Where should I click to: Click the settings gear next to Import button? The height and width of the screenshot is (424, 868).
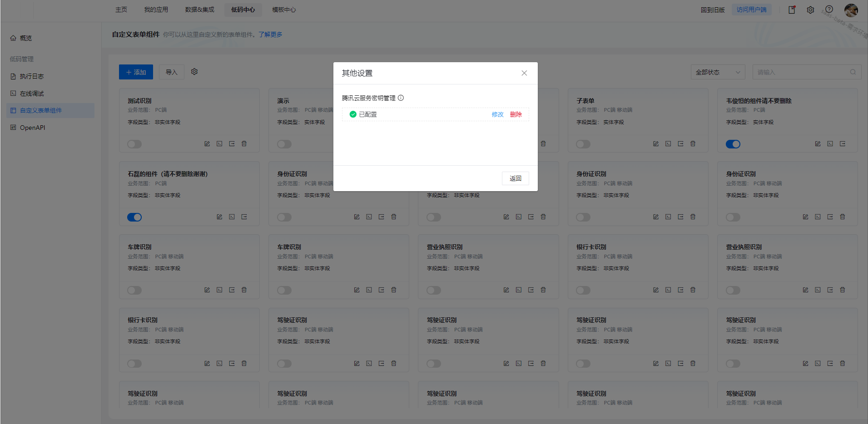[194, 72]
